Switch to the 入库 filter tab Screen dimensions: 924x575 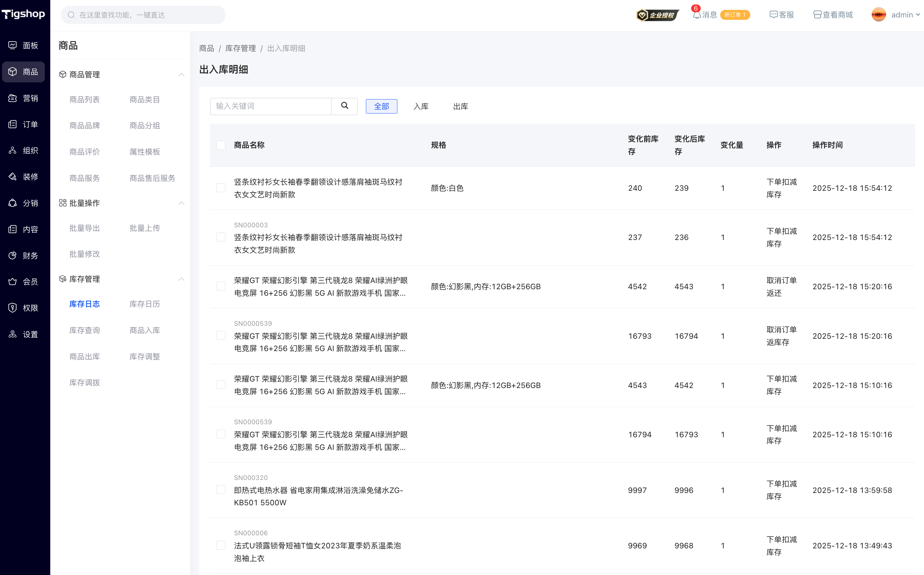pos(421,106)
